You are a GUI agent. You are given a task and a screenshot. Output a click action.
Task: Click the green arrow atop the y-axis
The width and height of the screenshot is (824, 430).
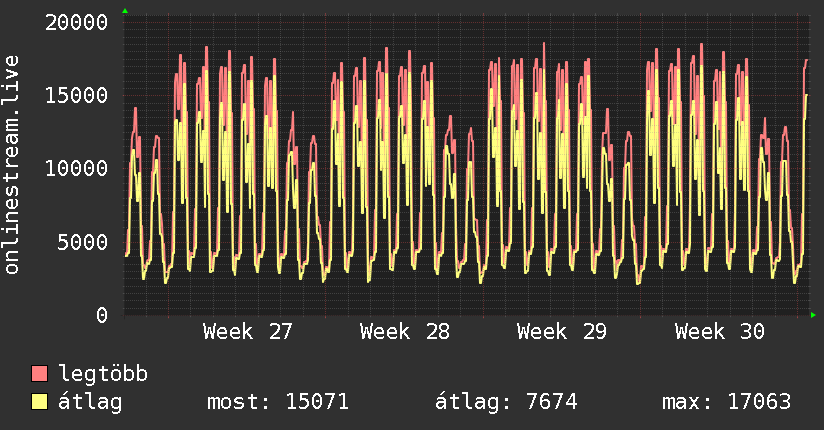coord(125,11)
